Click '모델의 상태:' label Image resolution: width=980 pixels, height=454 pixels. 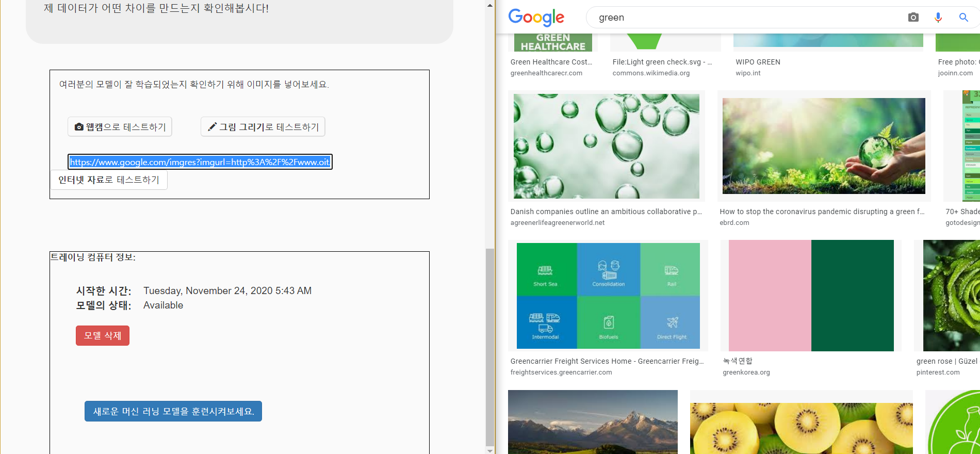click(104, 305)
